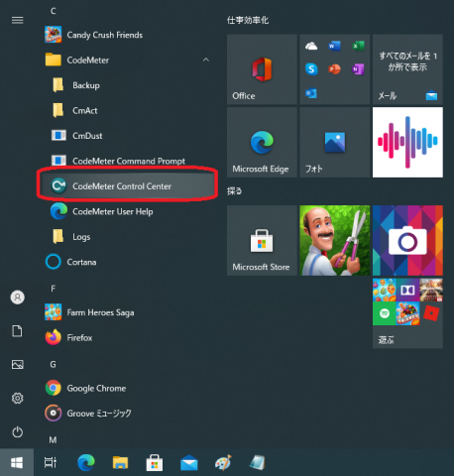Image resolution: width=454 pixels, height=476 pixels.
Task: Click the letter G group header
Action: click(53, 364)
